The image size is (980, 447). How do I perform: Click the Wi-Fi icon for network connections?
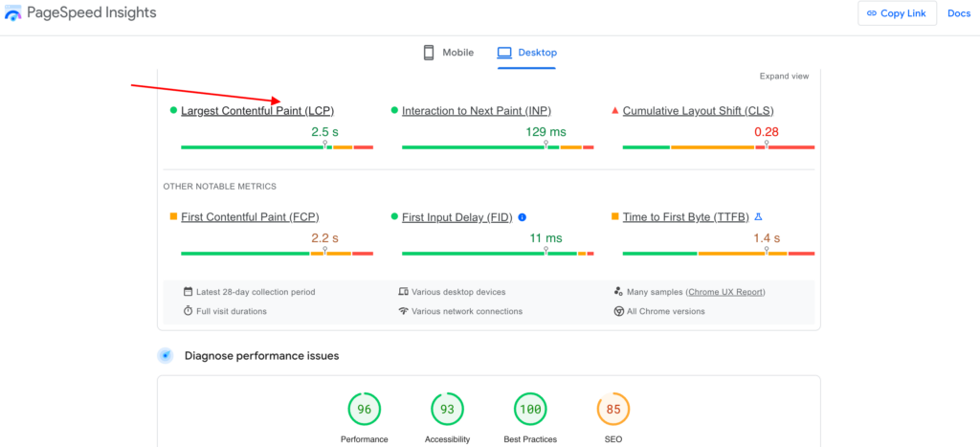point(404,311)
